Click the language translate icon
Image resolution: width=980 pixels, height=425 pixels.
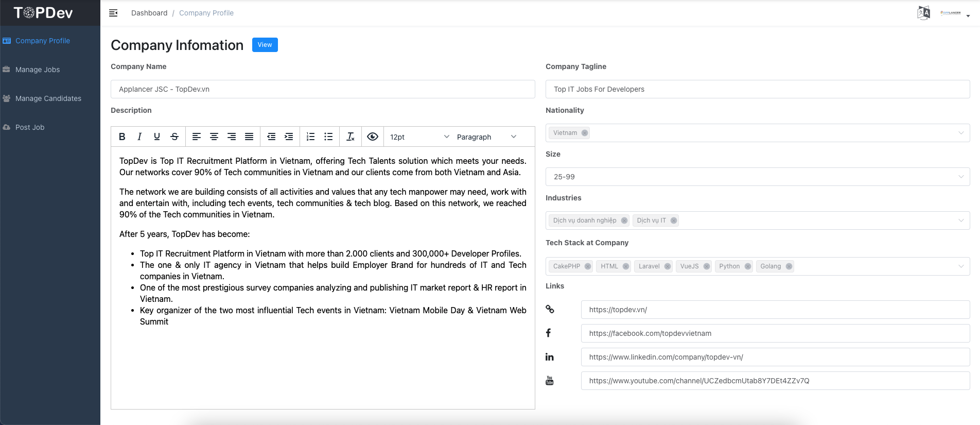tap(923, 13)
